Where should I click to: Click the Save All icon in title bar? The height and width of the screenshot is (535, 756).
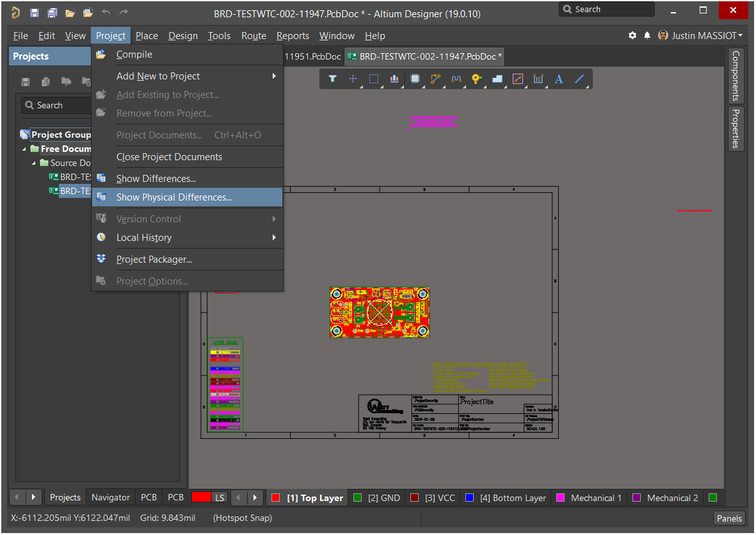[x=52, y=13]
